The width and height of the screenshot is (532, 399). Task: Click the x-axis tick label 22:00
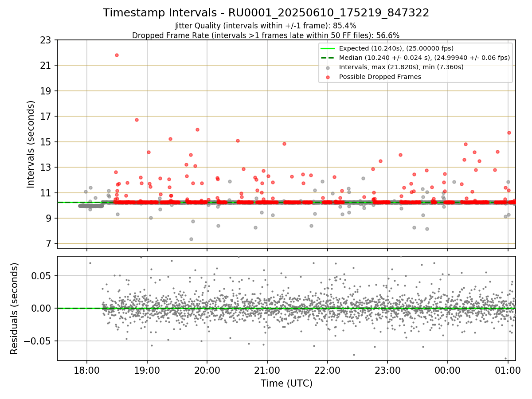(327, 369)
